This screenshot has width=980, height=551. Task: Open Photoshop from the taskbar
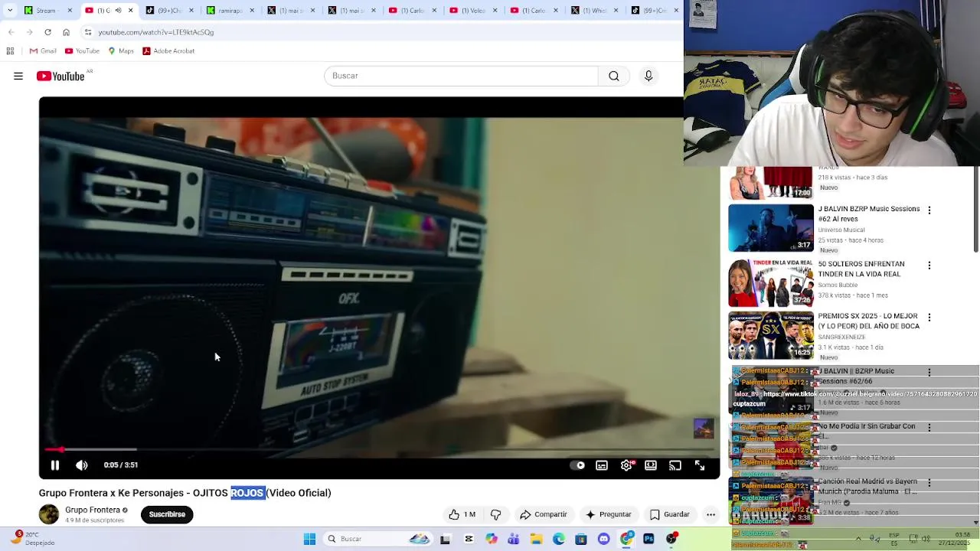coord(648,539)
